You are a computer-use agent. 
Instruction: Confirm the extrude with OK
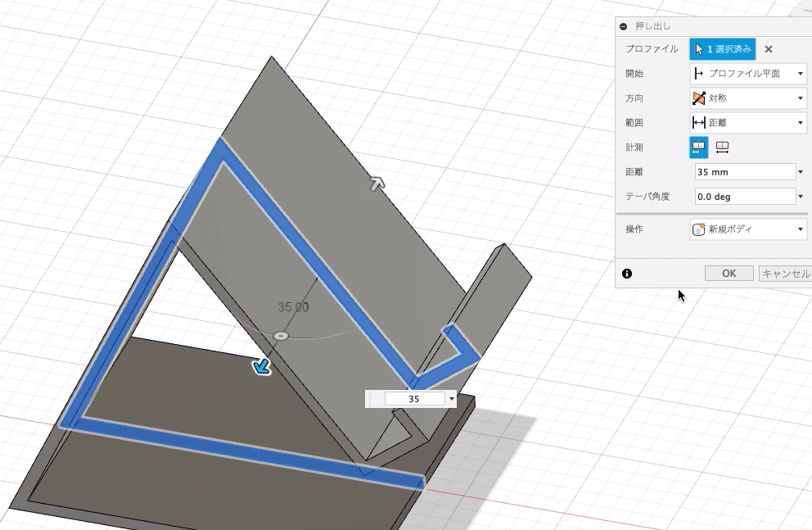729,274
